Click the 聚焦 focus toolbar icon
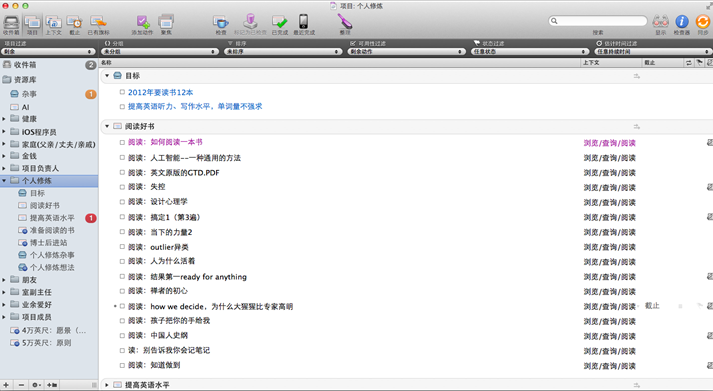 pyautogui.click(x=166, y=22)
